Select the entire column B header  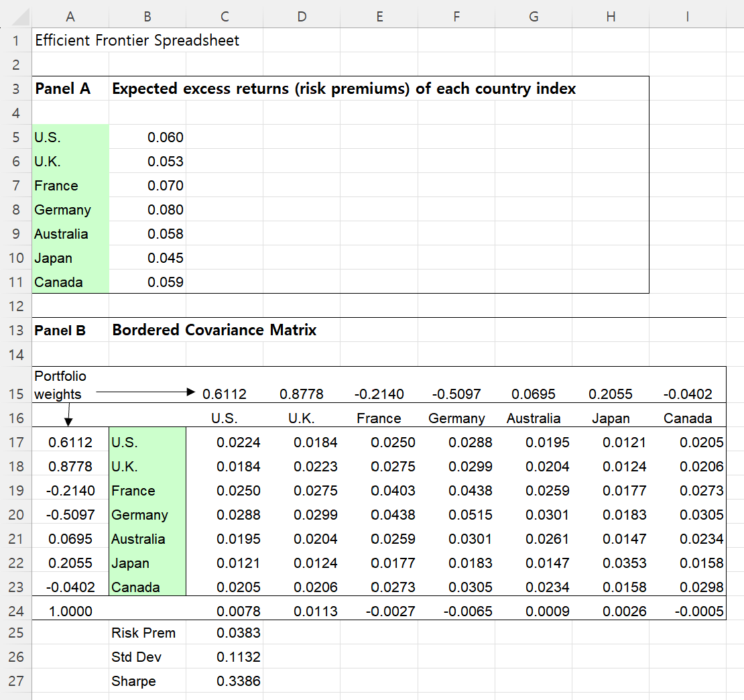tap(147, 16)
